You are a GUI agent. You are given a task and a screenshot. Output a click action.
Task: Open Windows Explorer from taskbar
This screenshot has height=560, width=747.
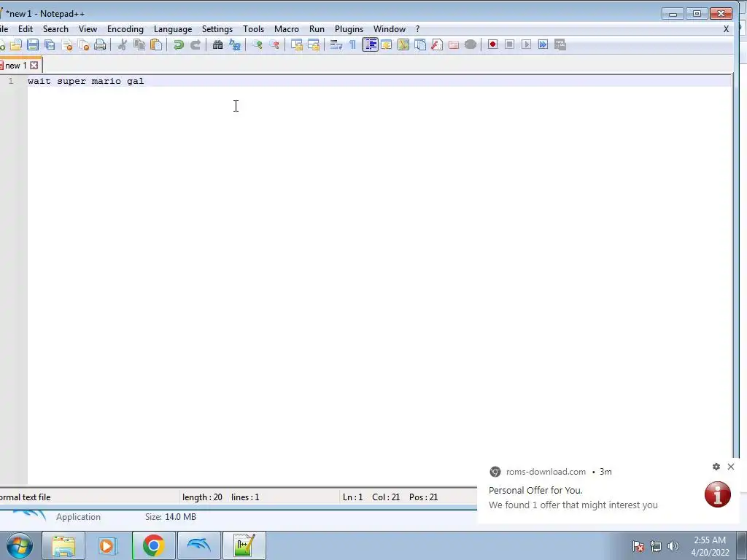pos(63,545)
